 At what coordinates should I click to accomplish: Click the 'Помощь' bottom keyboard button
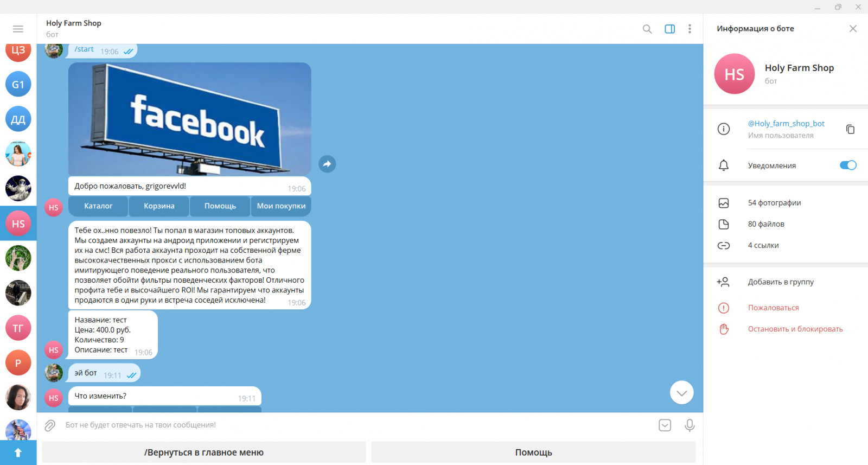point(533,453)
